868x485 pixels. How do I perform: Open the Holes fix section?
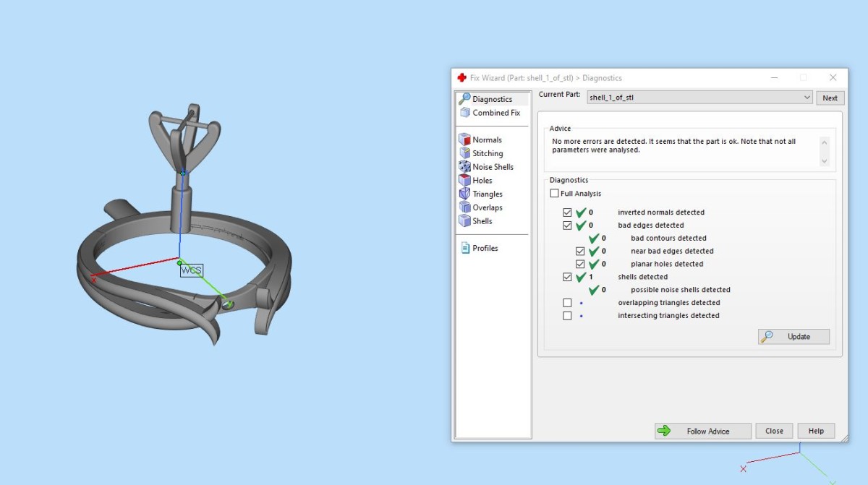point(465,181)
